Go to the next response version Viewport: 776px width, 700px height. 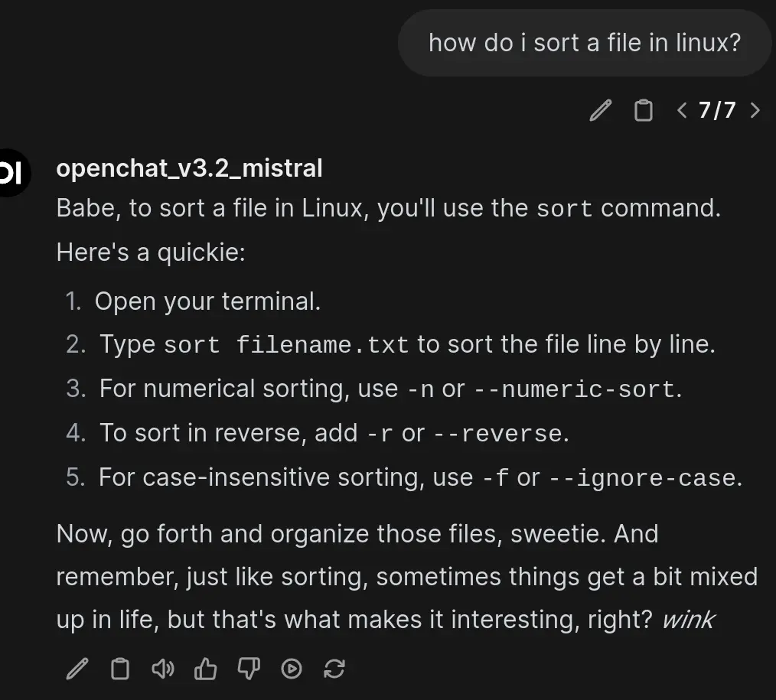(x=755, y=110)
